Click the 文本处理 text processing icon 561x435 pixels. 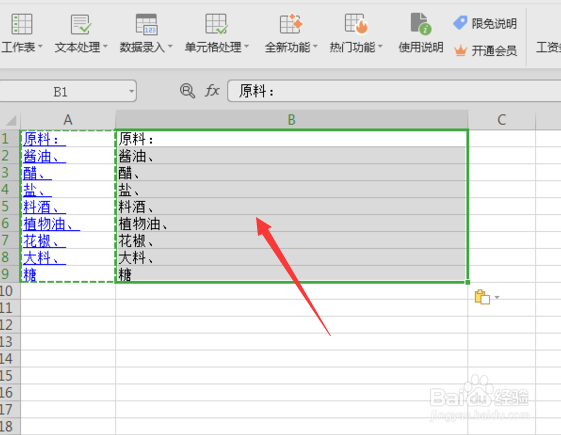point(81,24)
